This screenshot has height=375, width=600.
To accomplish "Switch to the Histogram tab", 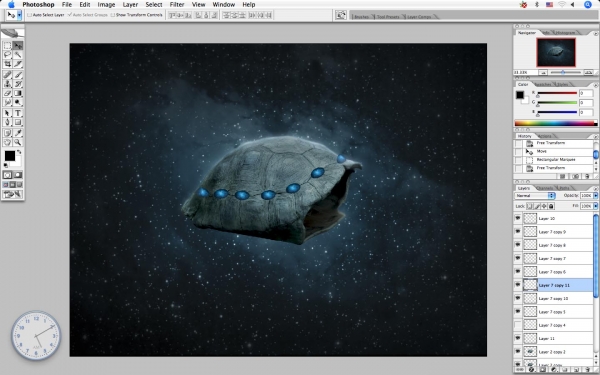I will click(x=566, y=33).
